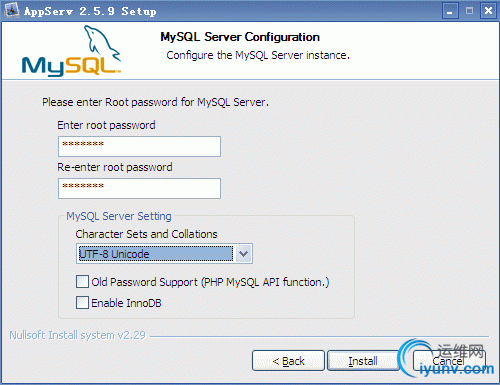
Task: Click the Character Sets and Collations label
Action: pyautogui.click(x=146, y=234)
